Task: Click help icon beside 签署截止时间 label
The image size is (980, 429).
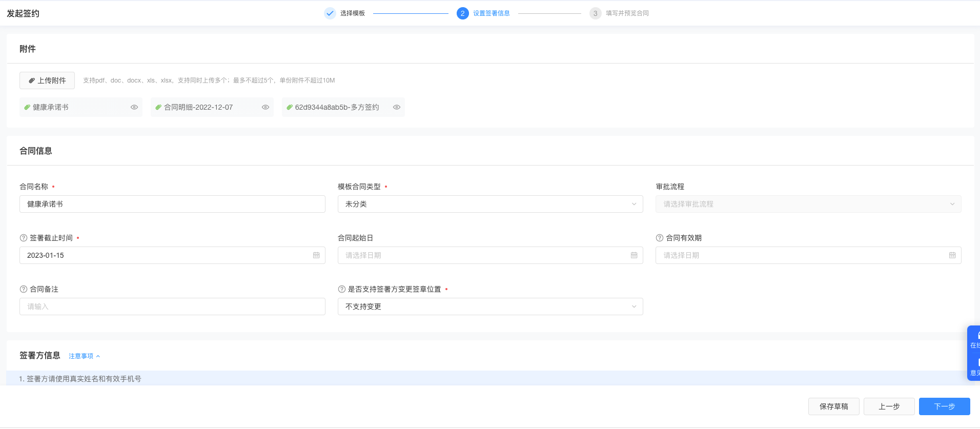Action: coord(23,238)
